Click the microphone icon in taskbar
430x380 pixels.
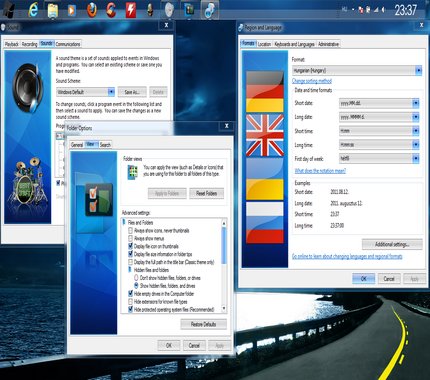pos(150,10)
